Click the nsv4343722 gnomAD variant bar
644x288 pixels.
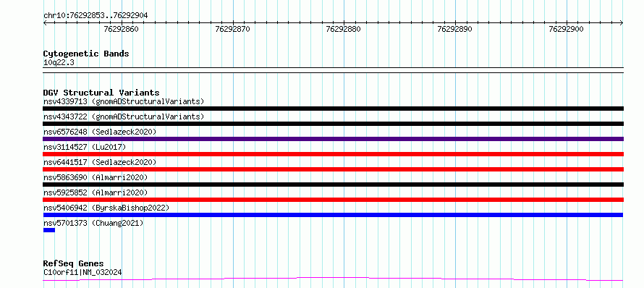point(333,124)
